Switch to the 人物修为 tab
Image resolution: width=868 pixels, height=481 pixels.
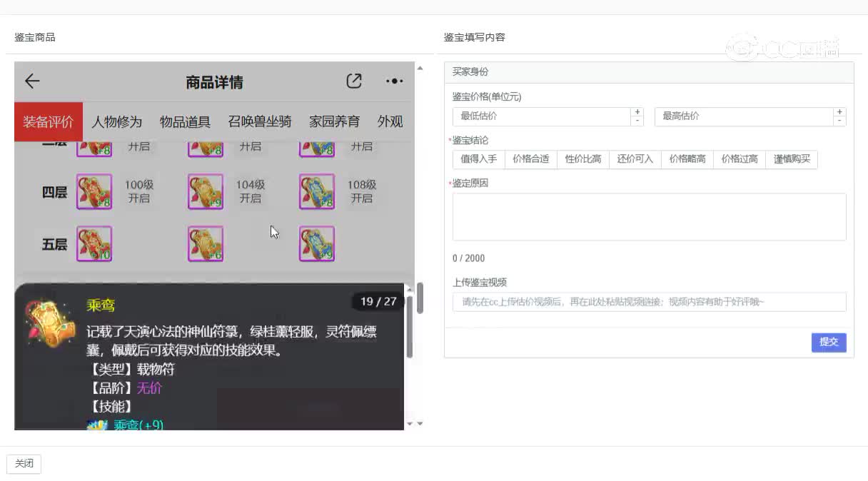(116, 122)
